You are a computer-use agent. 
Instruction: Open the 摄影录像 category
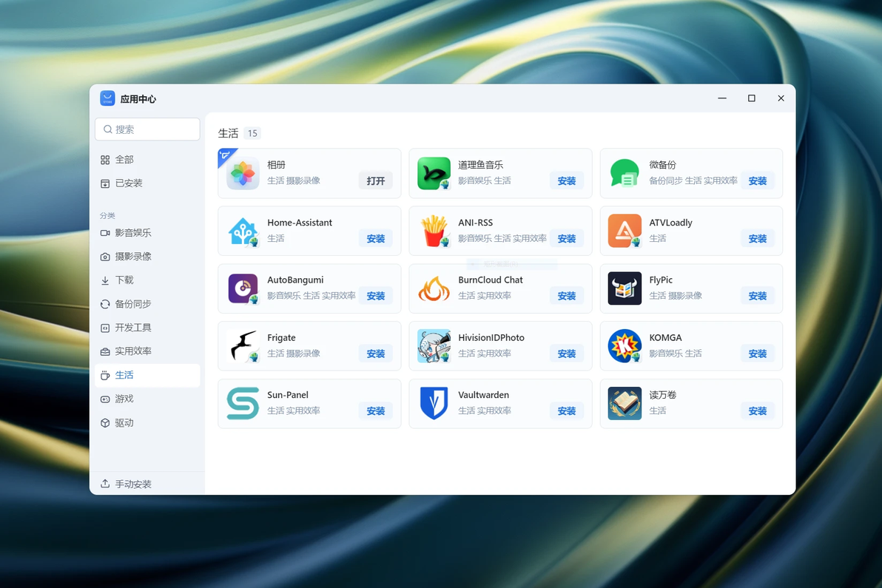coord(147,257)
